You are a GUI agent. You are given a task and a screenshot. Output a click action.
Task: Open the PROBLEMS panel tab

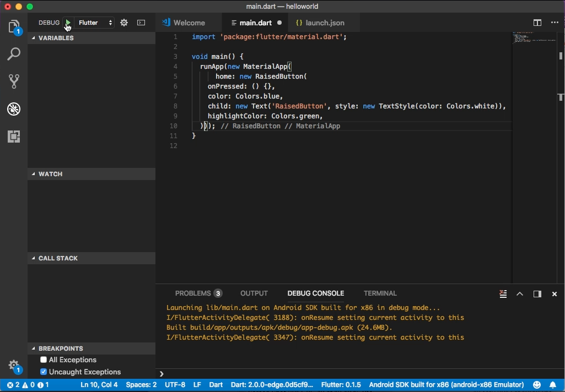(x=198, y=293)
